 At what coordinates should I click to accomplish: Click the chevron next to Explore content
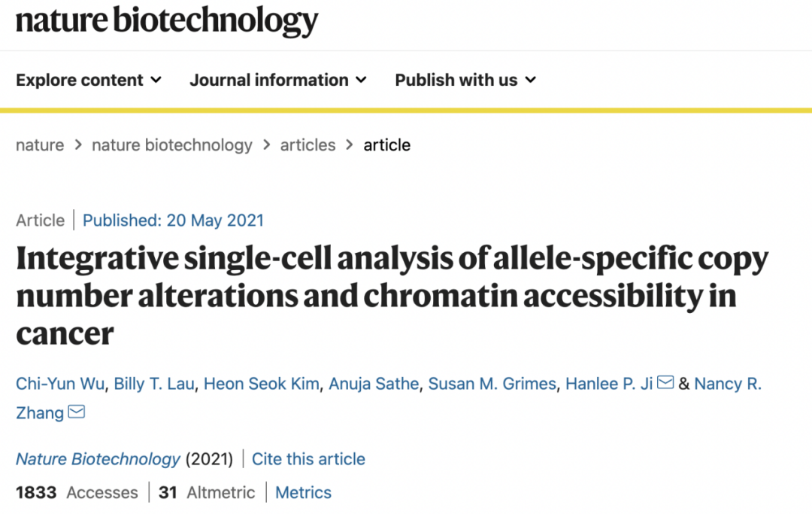[156, 80]
